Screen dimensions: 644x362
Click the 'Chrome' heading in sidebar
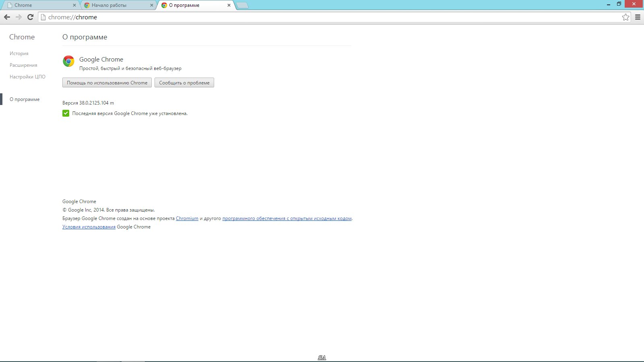[22, 37]
